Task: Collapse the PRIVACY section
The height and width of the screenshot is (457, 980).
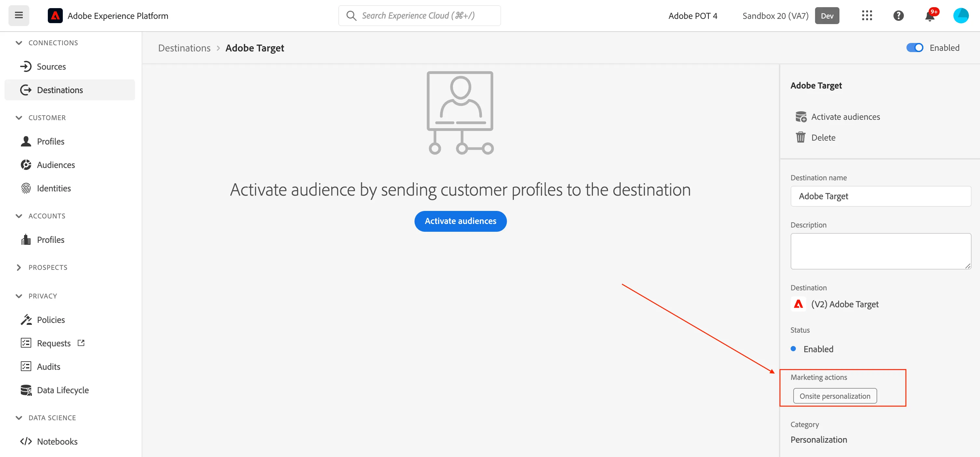Action: (x=19, y=296)
